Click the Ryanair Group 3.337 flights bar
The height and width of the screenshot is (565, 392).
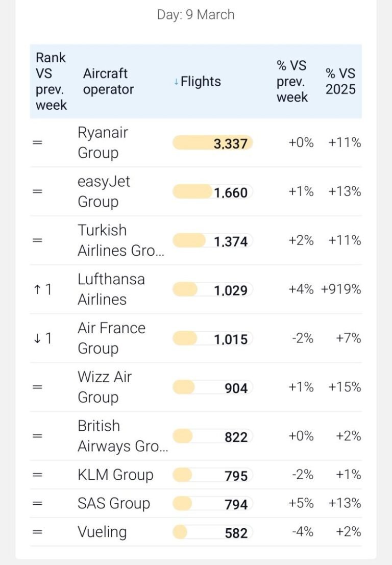pyautogui.click(x=212, y=143)
